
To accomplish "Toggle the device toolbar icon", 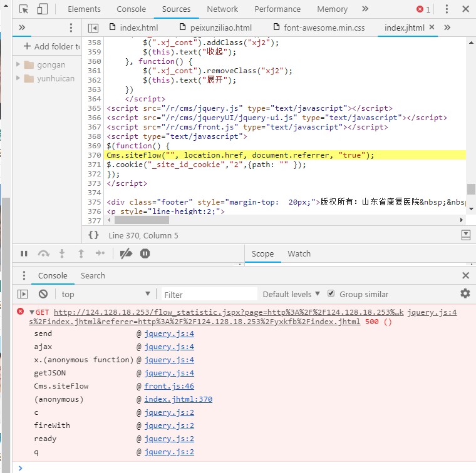I will coord(42,9).
